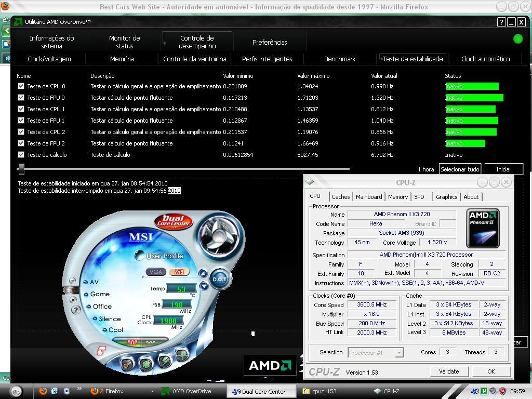Expand the Firefox taskbar group arrow

point(152,392)
